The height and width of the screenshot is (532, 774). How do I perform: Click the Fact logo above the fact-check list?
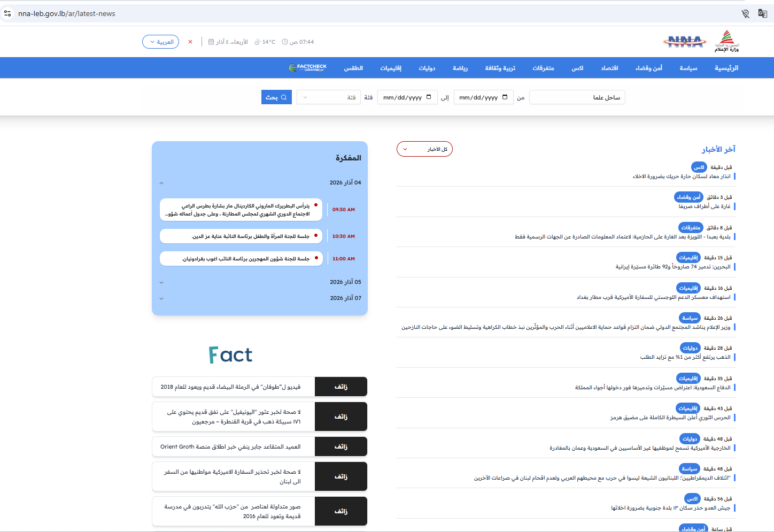click(x=230, y=354)
